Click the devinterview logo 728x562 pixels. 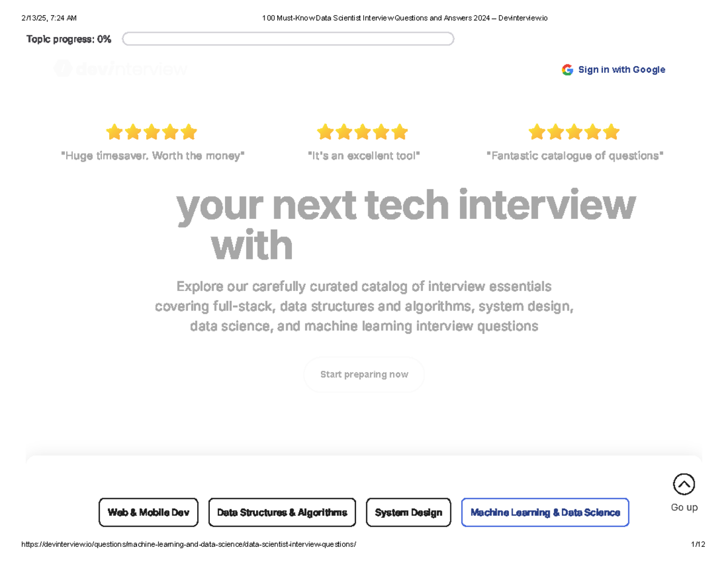[x=120, y=69]
